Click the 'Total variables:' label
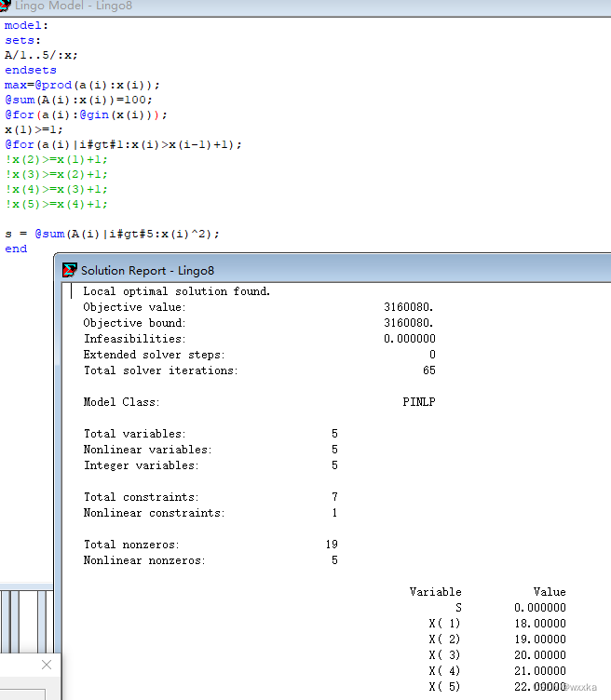This screenshot has width=611, height=700. 134,434
